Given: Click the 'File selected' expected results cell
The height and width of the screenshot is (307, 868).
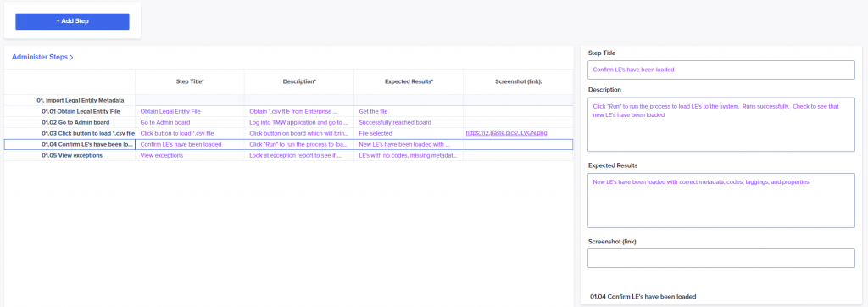Looking at the screenshot, I should (409, 133).
